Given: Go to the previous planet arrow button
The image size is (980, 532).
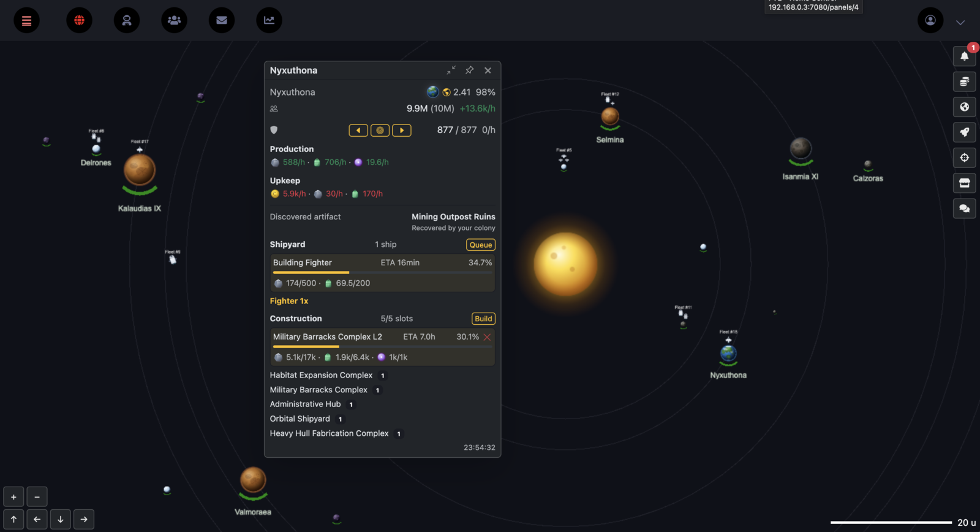Looking at the screenshot, I should point(358,130).
